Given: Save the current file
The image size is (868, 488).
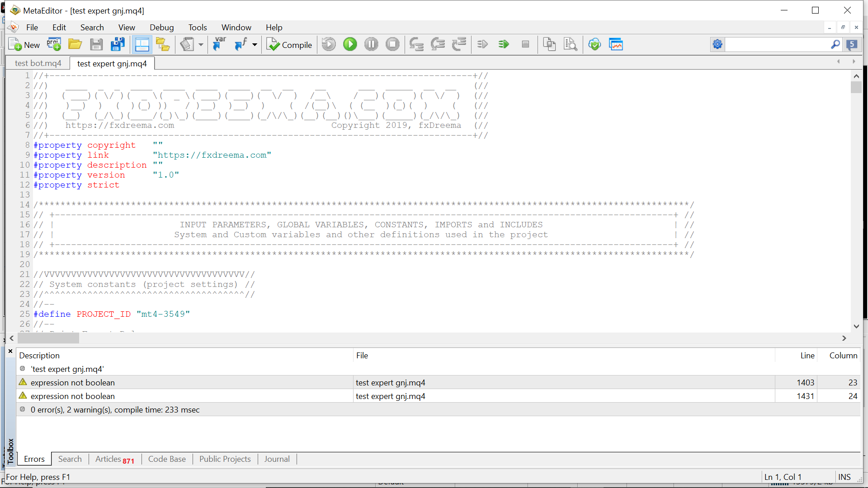Looking at the screenshot, I should click(96, 44).
